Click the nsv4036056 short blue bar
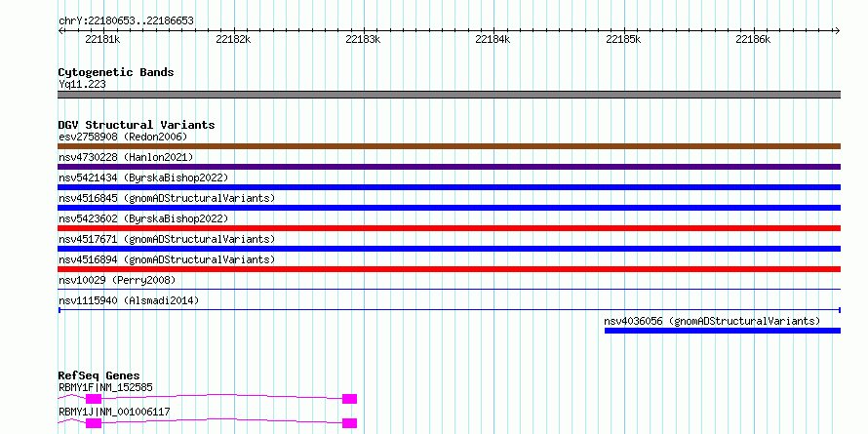 point(723,331)
